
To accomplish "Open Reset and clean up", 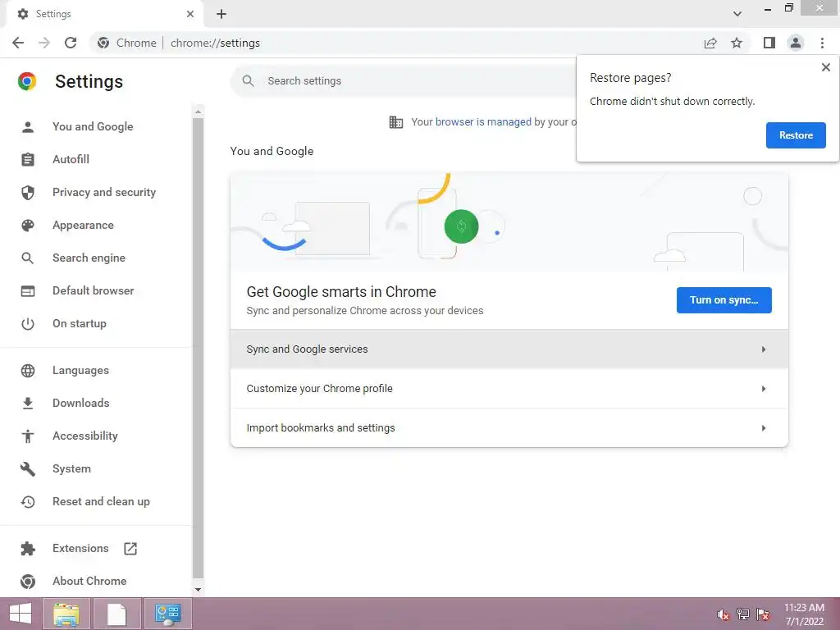I will tap(101, 502).
